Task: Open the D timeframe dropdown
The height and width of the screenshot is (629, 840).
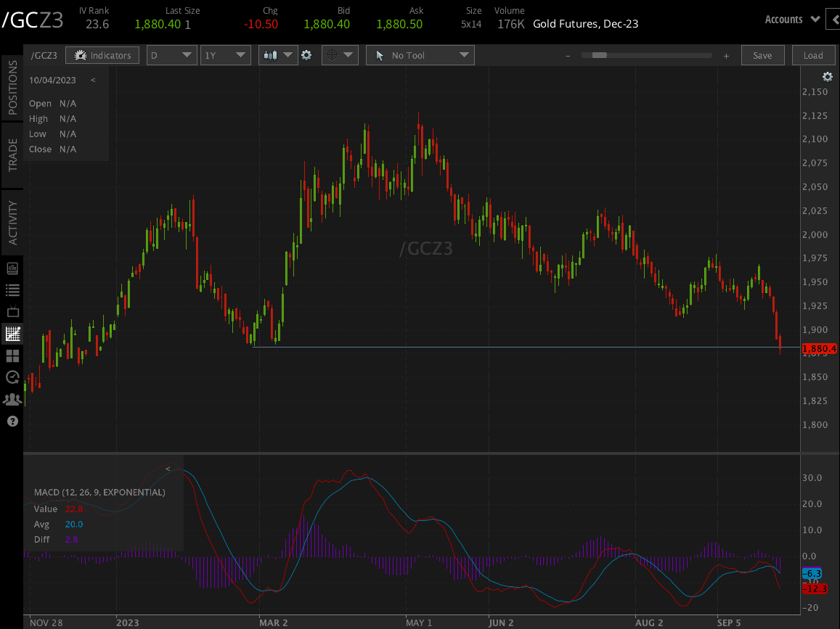Action: pos(171,54)
